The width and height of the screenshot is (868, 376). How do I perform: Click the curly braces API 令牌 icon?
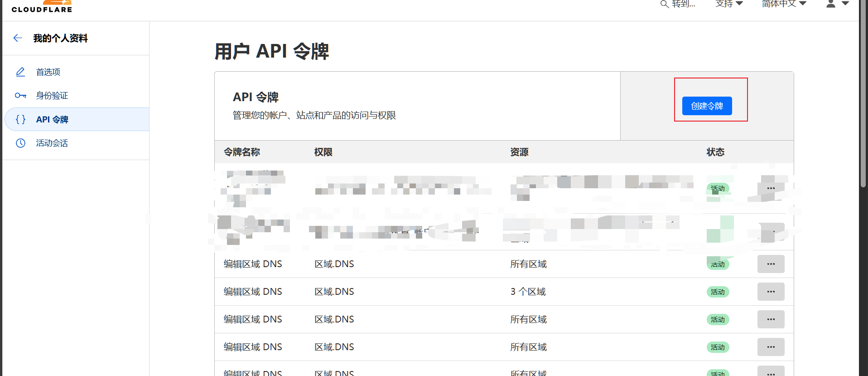click(20, 119)
